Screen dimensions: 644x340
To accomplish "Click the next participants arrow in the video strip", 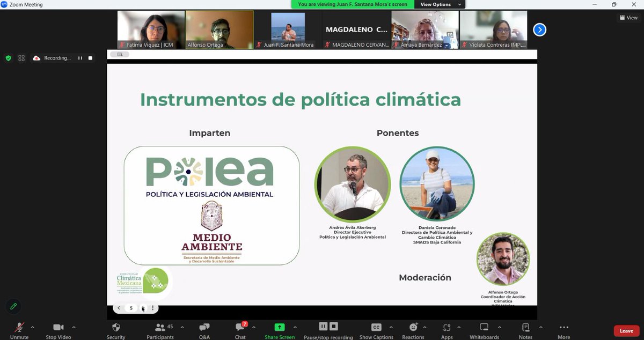I will (x=539, y=29).
